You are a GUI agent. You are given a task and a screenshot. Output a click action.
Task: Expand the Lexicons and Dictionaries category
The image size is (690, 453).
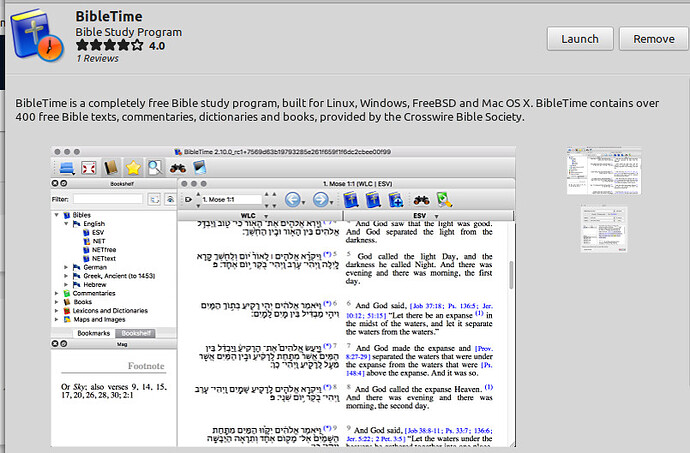tap(57, 310)
